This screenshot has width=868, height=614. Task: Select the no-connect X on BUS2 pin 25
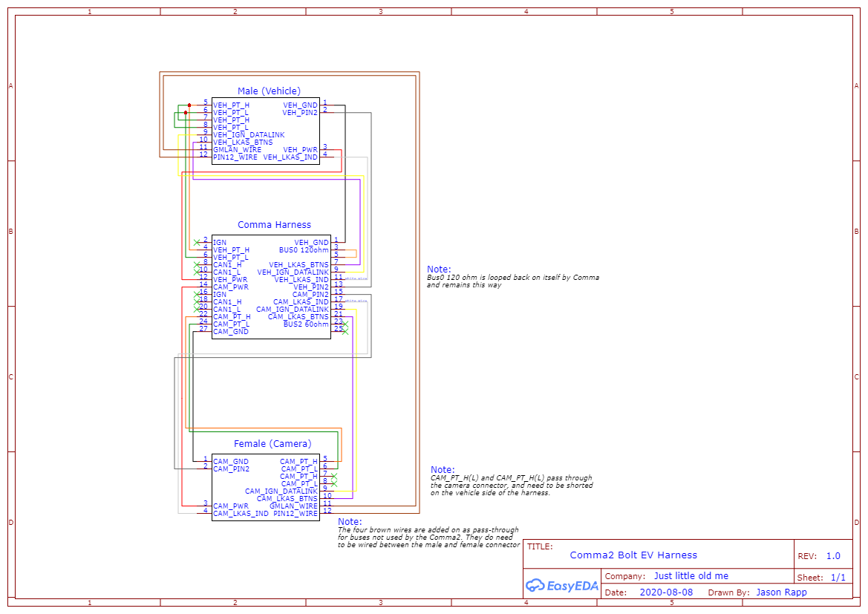pos(345,332)
